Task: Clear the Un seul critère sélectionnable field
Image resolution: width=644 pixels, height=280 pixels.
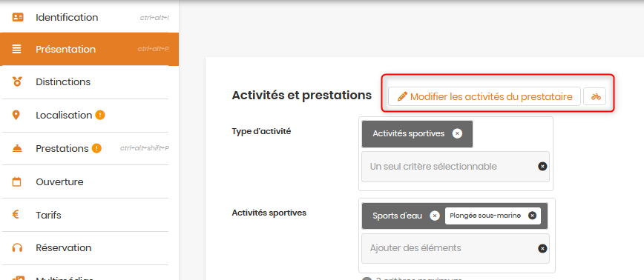Action: 542,166
